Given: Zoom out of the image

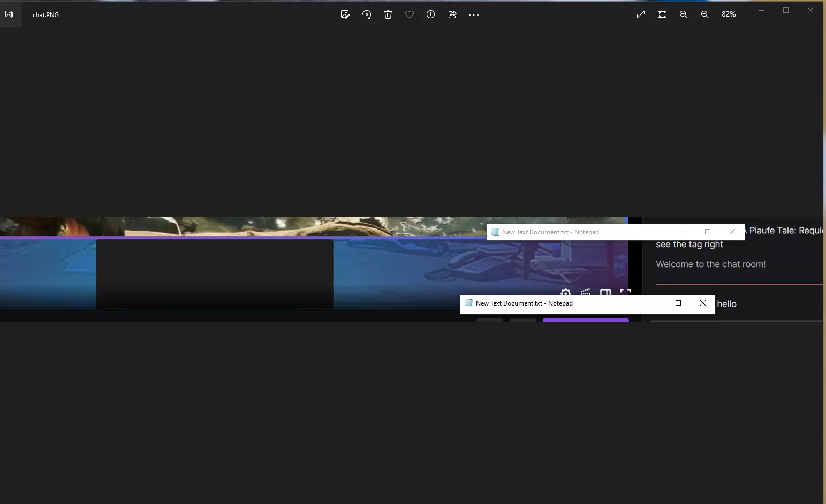Looking at the screenshot, I should tap(684, 14).
